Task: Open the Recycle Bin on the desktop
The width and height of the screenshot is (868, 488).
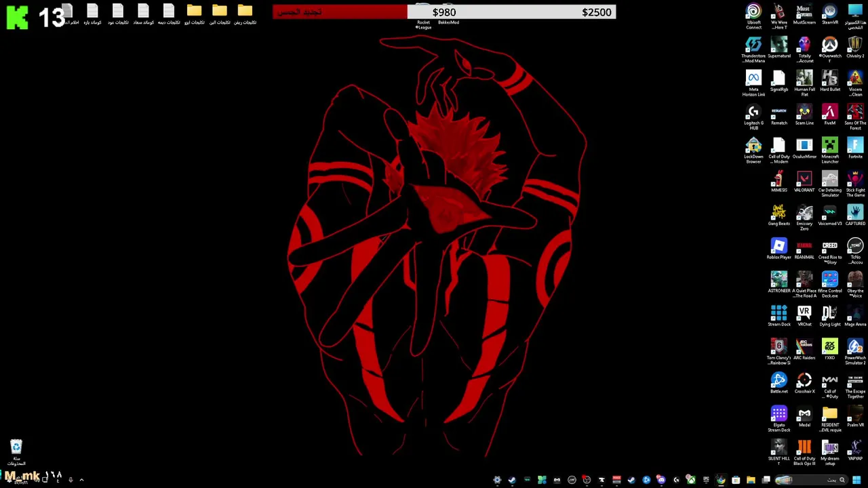Action: (16, 453)
